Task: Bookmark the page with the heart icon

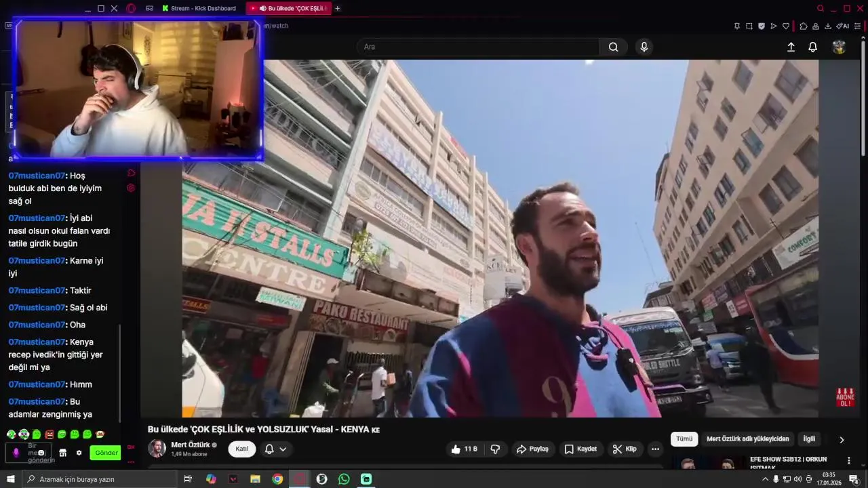Action: pyautogui.click(x=786, y=26)
